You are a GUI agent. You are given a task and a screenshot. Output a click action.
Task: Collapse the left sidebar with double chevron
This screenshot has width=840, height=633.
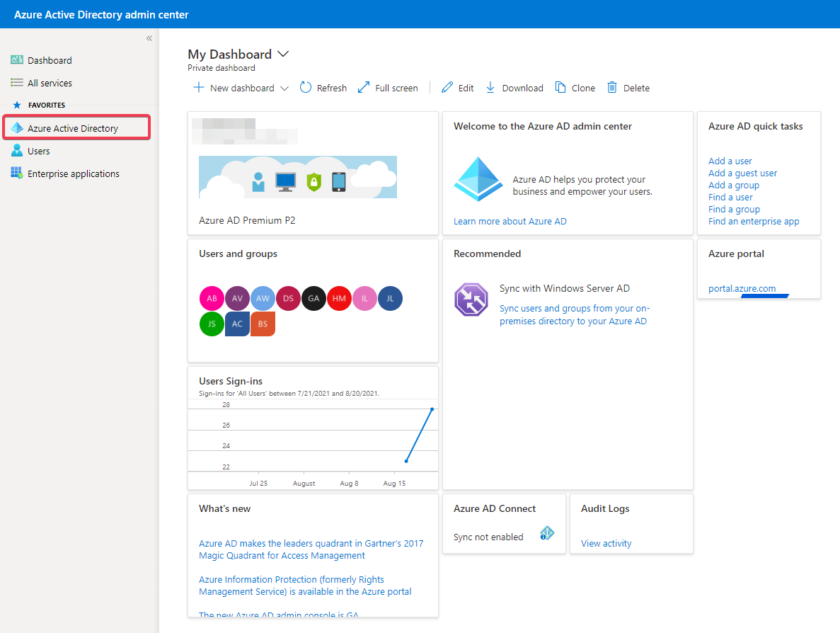[x=149, y=38]
